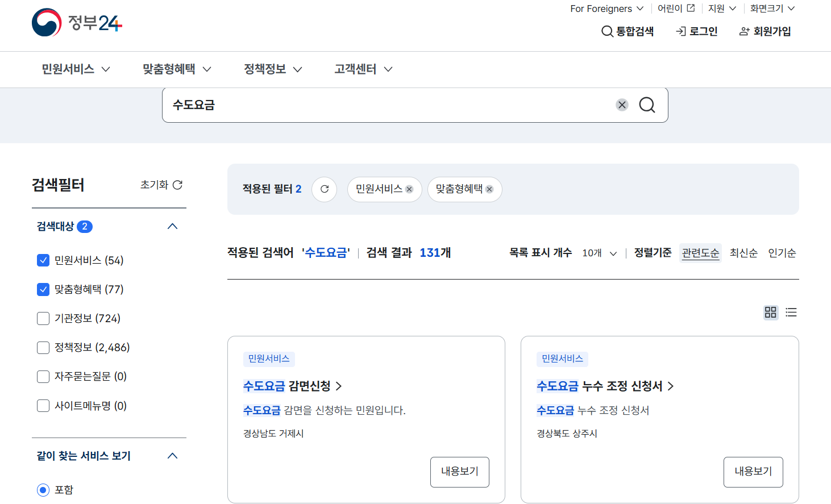Open the 통합검색 search icon

pos(606,31)
